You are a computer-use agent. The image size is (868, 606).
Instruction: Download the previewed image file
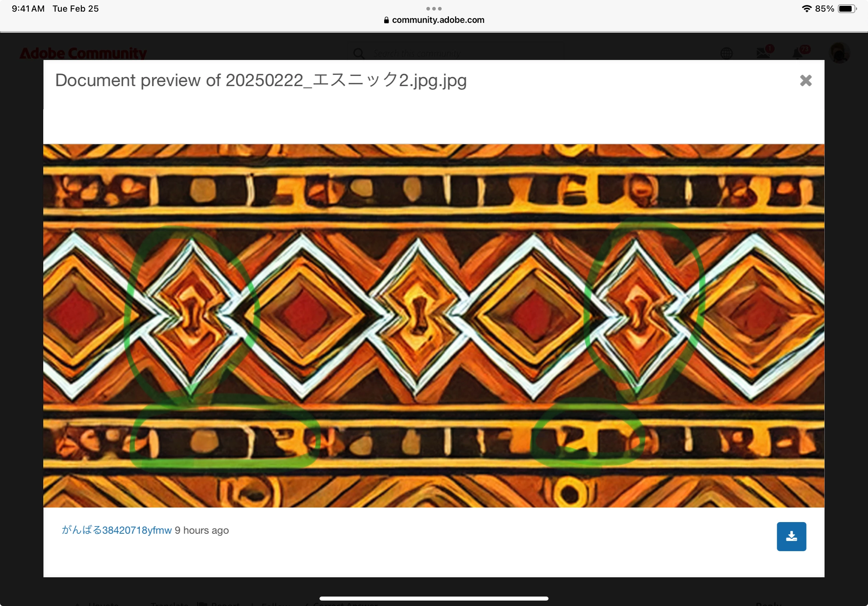coord(791,536)
